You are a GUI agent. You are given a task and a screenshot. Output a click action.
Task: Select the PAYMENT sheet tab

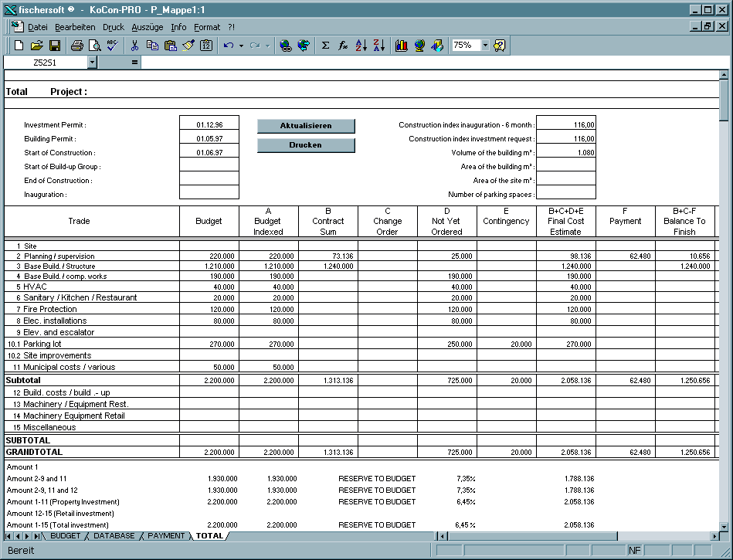point(166,535)
